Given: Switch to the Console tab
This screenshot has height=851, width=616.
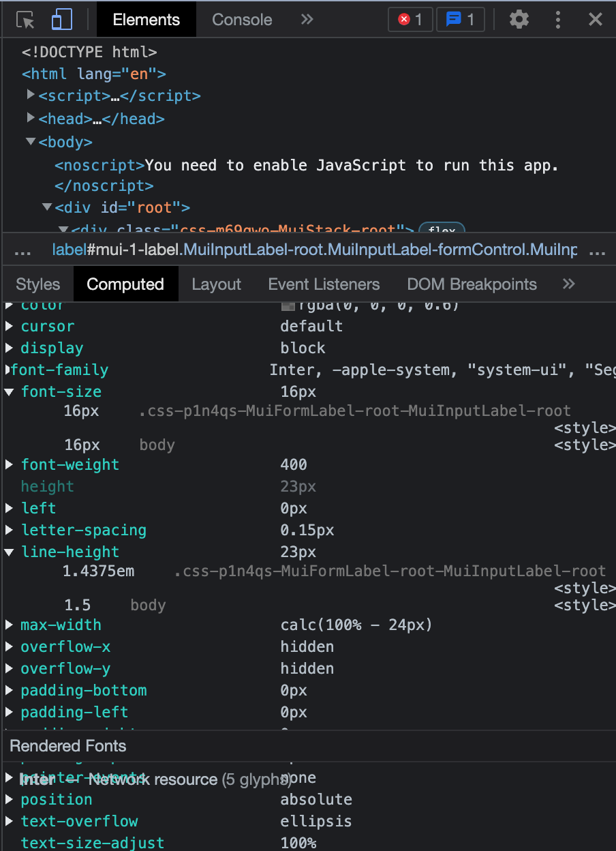Looking at the screenshot, I should [241, 19].
